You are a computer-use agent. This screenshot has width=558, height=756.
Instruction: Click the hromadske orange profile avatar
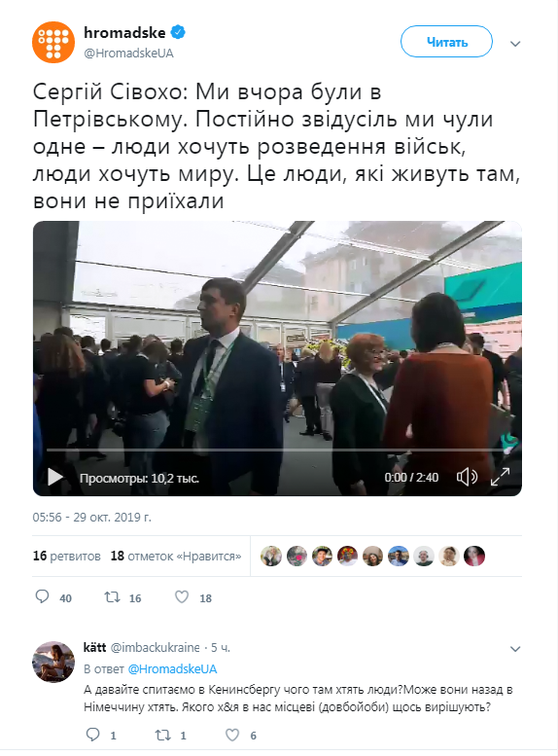pos(53,43)
